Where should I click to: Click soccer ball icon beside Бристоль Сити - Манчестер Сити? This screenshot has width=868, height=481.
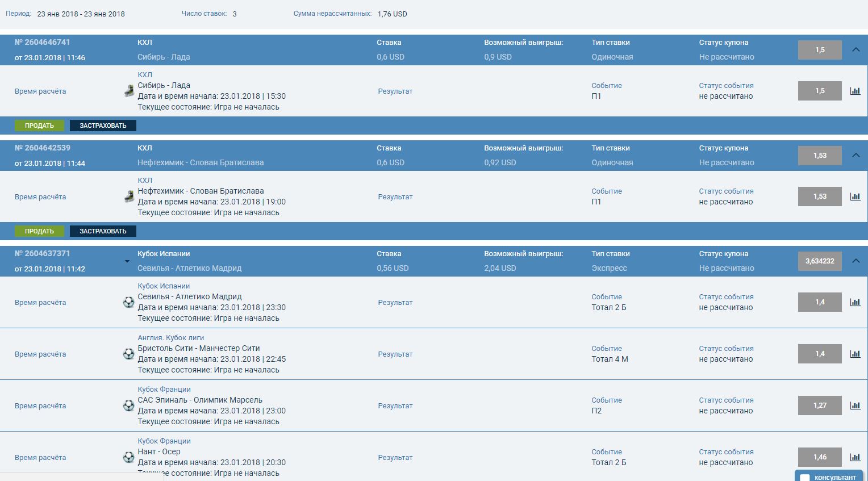pos(129,354)
